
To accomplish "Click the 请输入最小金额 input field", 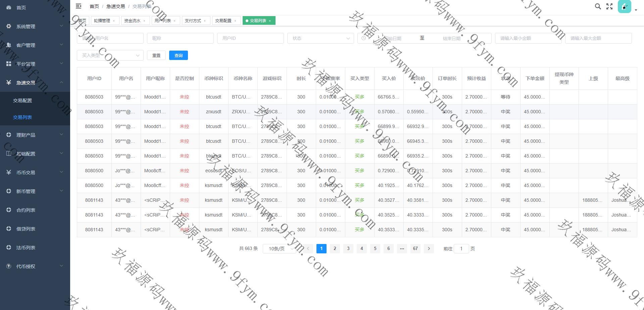I will (x=528, y=38).
